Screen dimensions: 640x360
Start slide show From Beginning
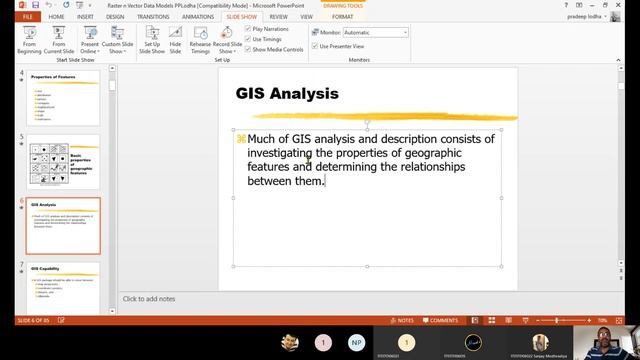29,40
